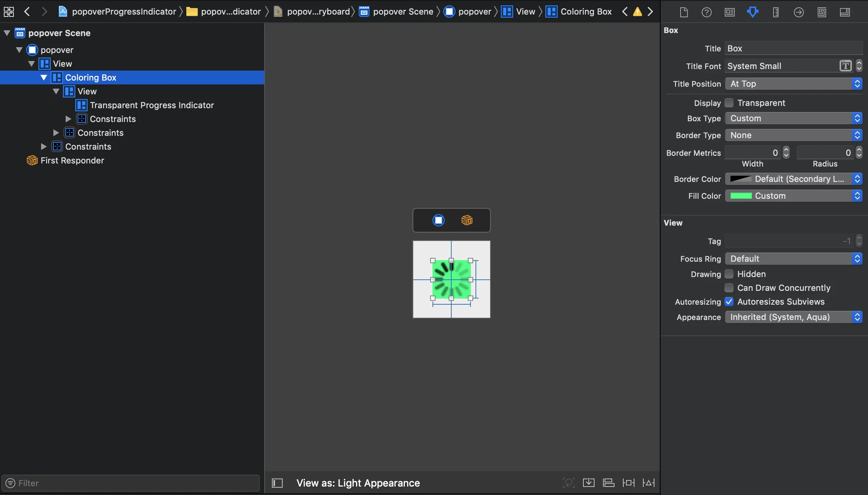
Task: Switch to the Identity inspector
Action: (730, 12)
